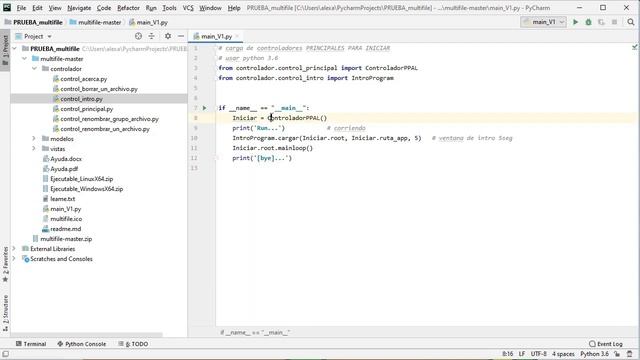This screenshot has height=360, width=640.
Task: Click the 8:16 caret position indicator
Action: pos(507,354)
